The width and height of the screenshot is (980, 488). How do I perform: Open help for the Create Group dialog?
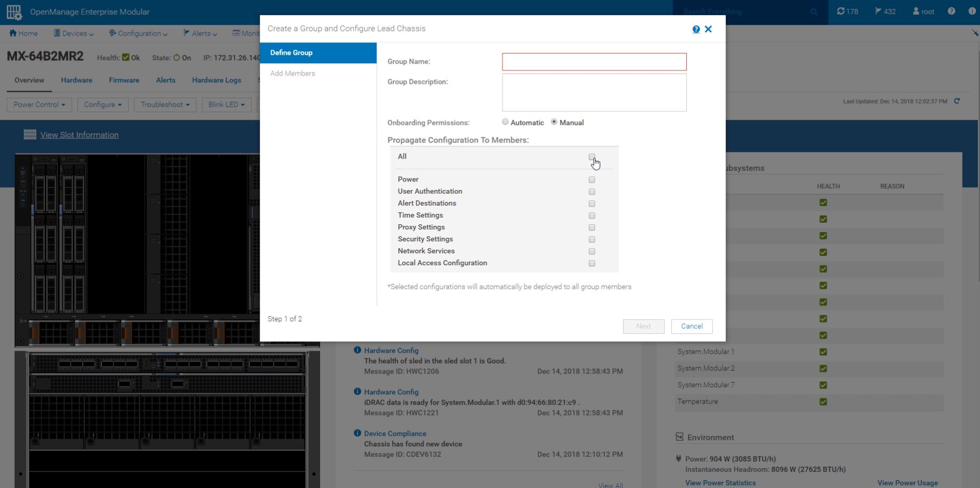pyautogui.click(x=696, y=30)
